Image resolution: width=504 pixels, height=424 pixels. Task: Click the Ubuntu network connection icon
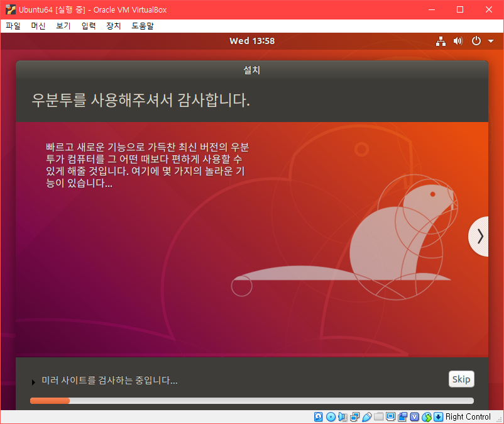(441, 41)
